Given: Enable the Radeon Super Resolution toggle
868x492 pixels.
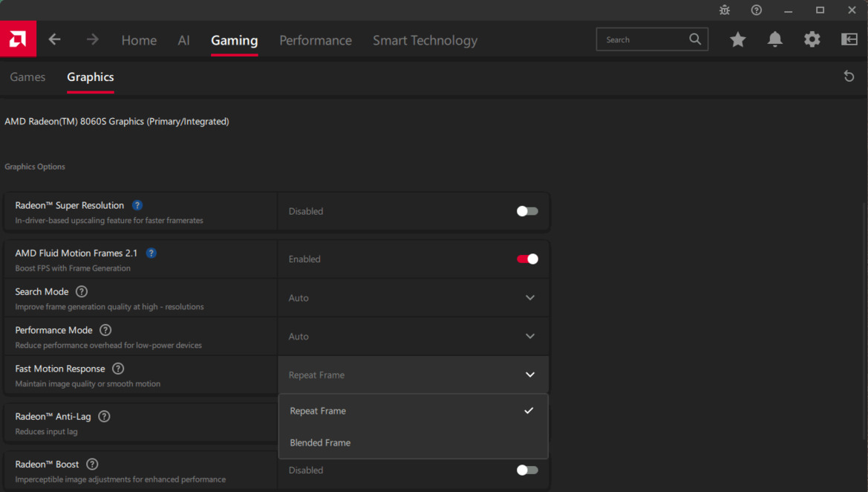Looking at the screenshot, I should pos(527,211).
